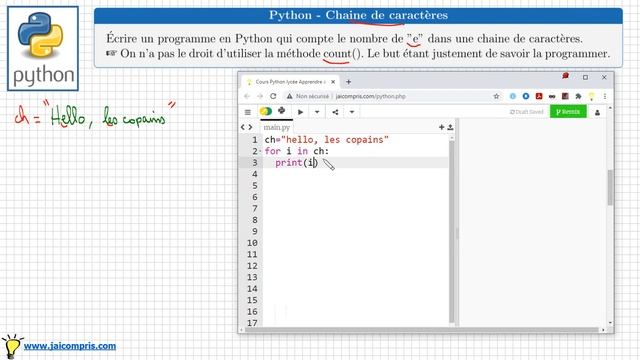
Task: Open Chrome three-dot menu
Action: tap(604, 96)
